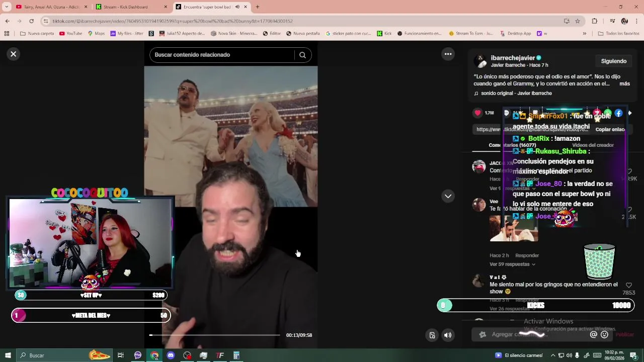Expand the caption with 'más'
The image size is (644, 362).
click(x=624, y=83)
